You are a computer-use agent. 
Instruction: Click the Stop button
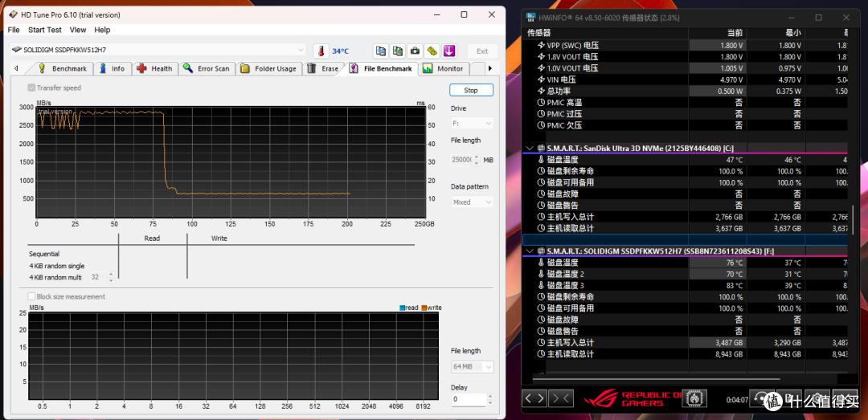471,90
